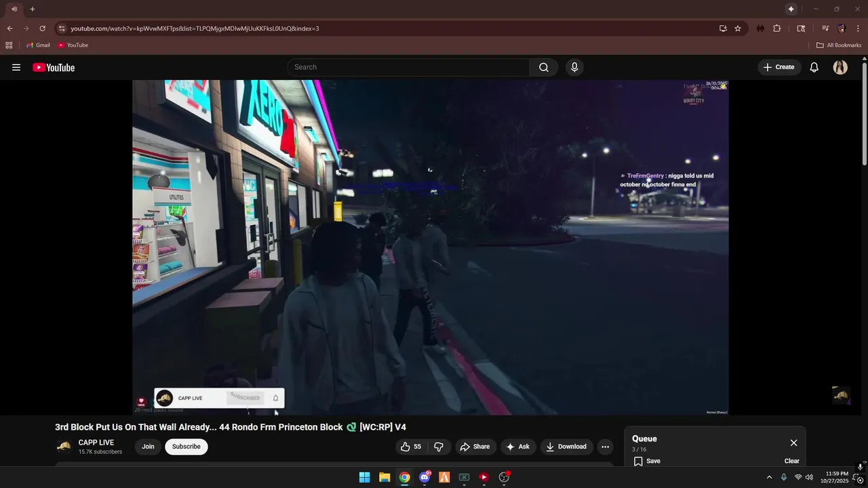Click the YouTube video player area
Screen dimensions: 868x488
(431, 247)
